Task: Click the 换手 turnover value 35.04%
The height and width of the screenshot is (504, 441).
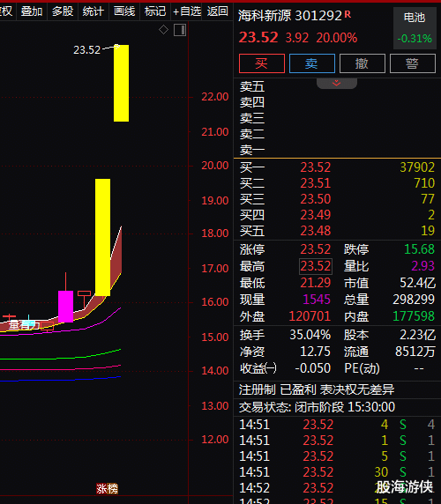Action: pyautogui.click(x=310, y=335)
